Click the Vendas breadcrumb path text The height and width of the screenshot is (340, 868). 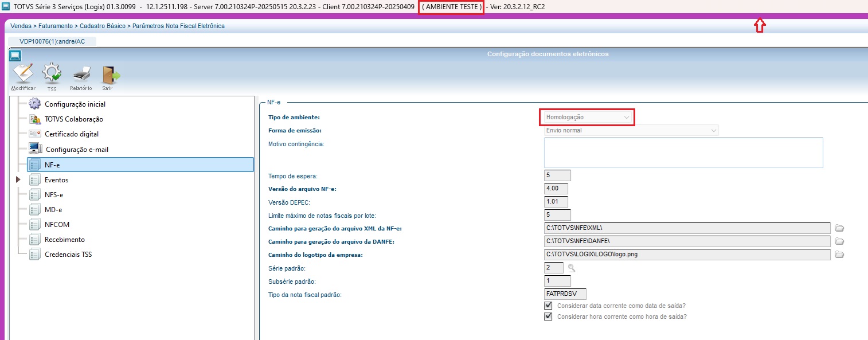(x=21, y=26)
